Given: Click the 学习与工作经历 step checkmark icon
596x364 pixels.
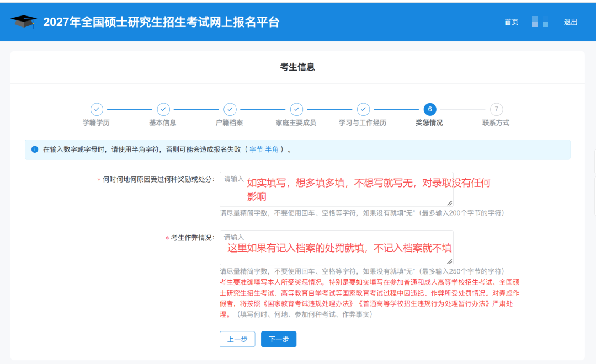Looking at the screenshot, I should [363, 109].
